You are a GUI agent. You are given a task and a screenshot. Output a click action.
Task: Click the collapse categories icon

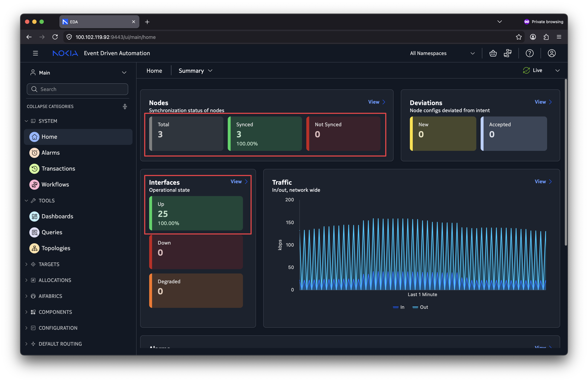click(x=125, y=106)
